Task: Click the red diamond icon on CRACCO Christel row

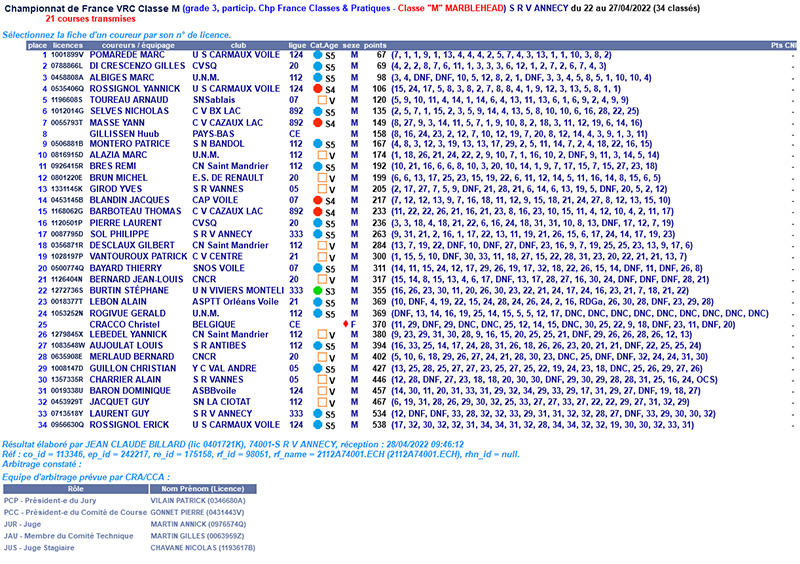Action: coord(344,325)
